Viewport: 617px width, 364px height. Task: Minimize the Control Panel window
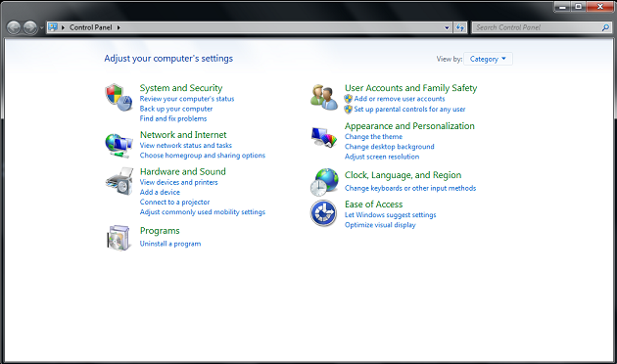563,7
